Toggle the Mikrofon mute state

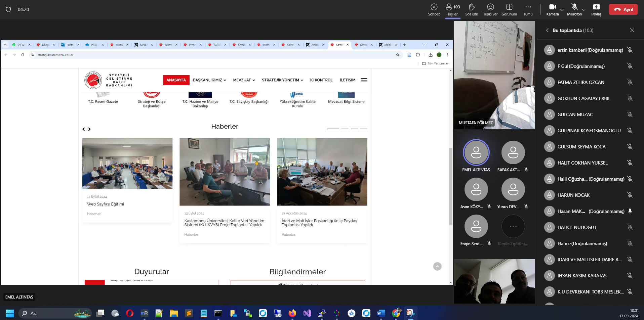pos(574,9)
